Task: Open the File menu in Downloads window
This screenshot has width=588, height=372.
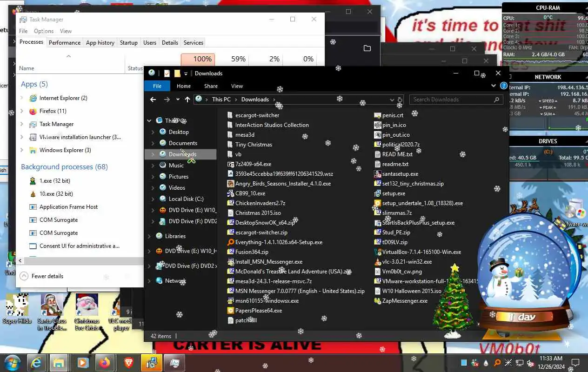Action: 157,86
